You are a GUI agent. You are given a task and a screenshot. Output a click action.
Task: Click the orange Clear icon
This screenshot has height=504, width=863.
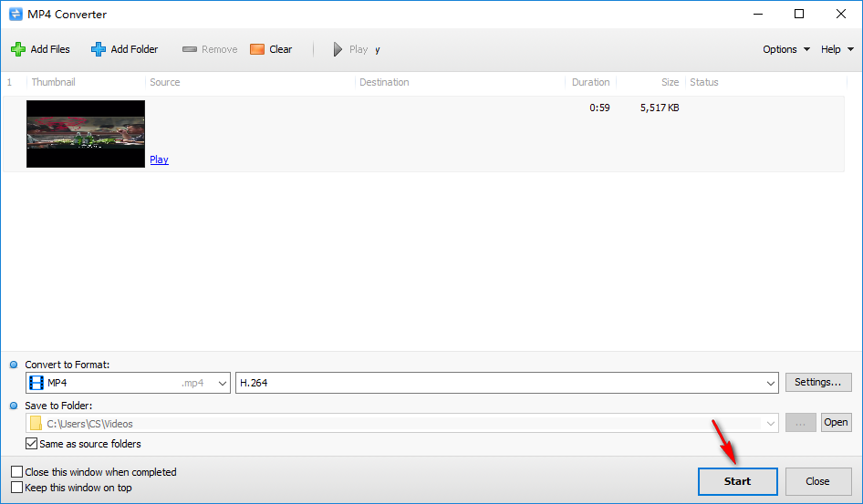coord(257,49)
